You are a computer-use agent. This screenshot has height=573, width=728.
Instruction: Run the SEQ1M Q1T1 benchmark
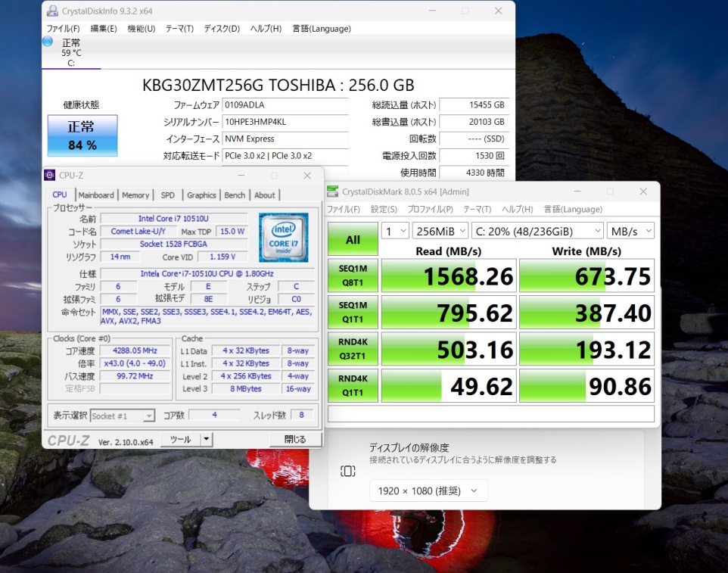[x=353, y=312]
